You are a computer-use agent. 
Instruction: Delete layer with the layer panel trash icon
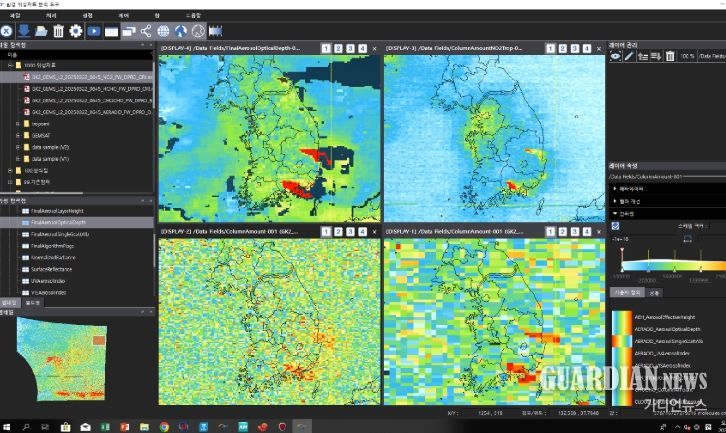pyautogui.click(x=670, y=56)
